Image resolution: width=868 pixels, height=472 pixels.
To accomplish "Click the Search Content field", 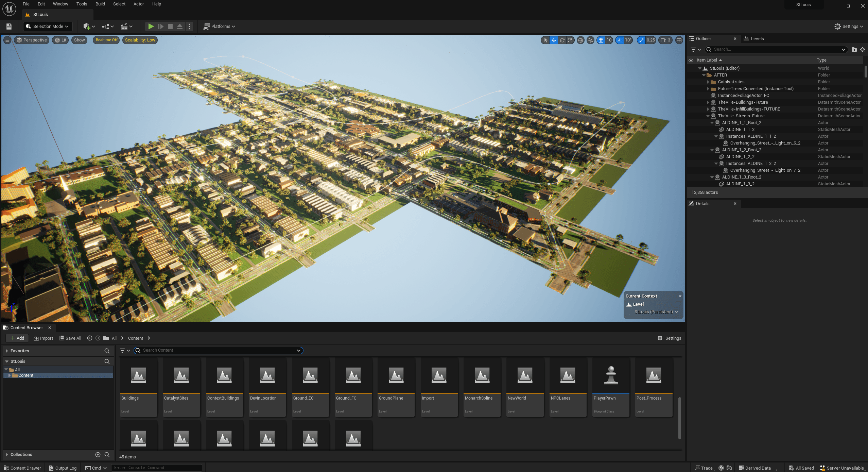I will tap(219, 351).
